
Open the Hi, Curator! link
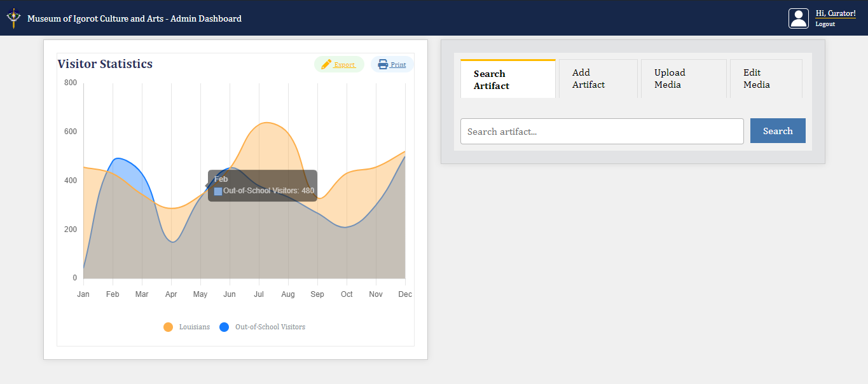pos(836,13)
